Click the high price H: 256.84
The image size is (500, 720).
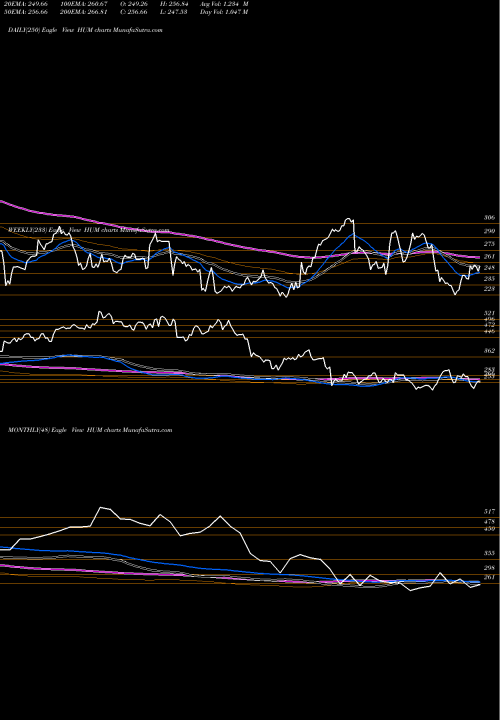tap(174, 4)
